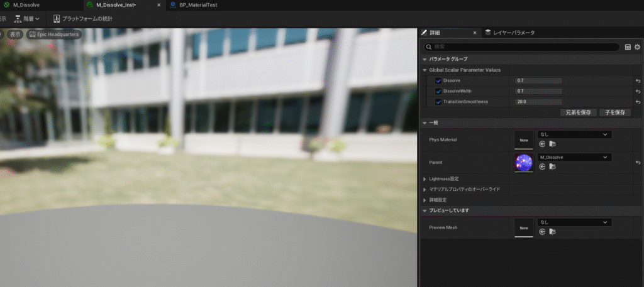This screenshot has width=644, height=287.
Task: Click the Phys Material label
Action: 443,140
